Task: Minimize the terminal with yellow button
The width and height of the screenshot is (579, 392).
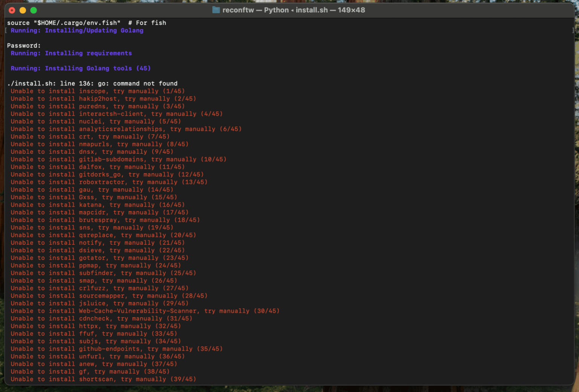Action: [23, 10]
